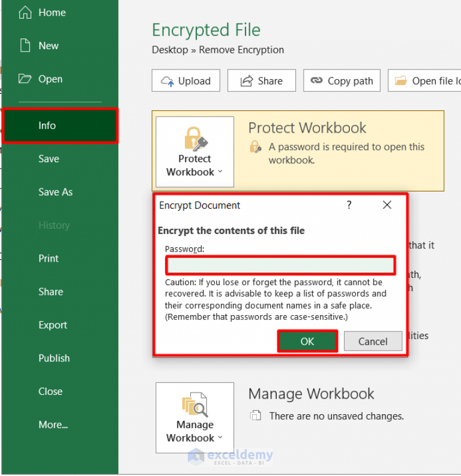The width and height of the screenshot is (461, 476).
Task: Click the Share arrow icon in toolbar
Action: 247,81
